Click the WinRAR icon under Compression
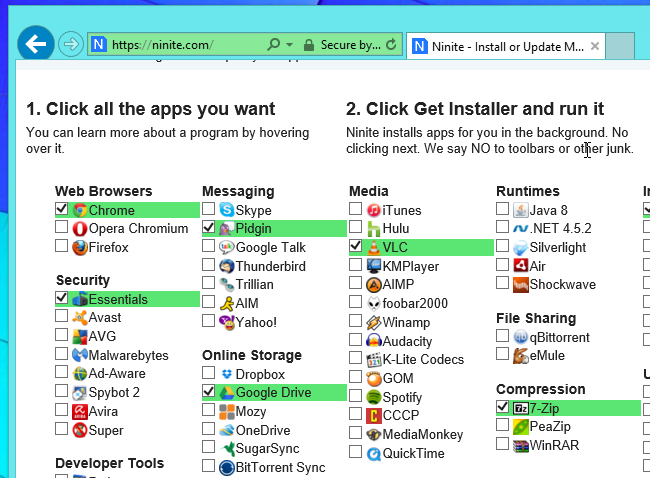The width and height of the screenshot is (650, 478). tap(521, 446)
